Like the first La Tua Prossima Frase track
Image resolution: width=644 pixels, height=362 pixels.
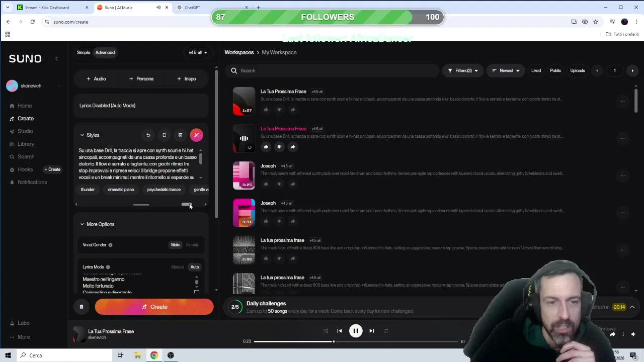tap(266, 110)
